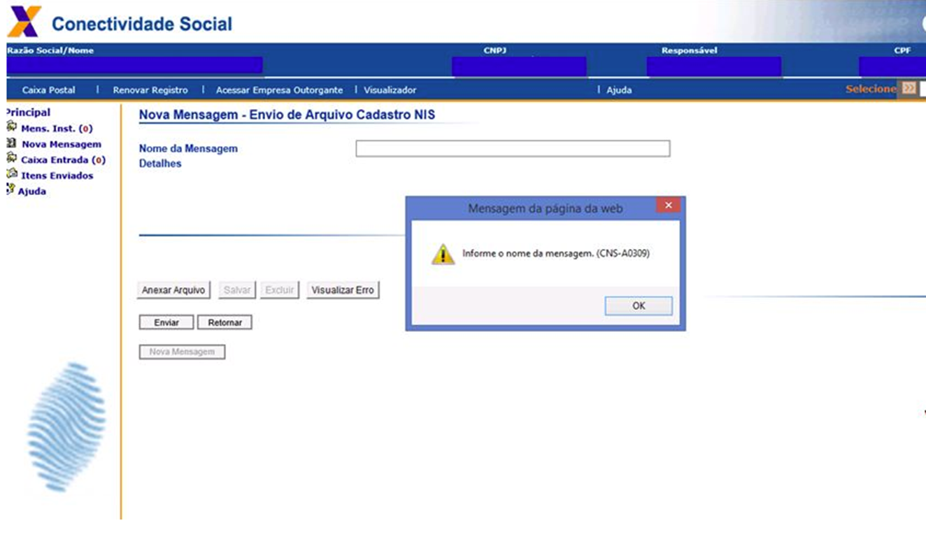Open Itens Enviados in sidebar
Image resolution: width=926 pixels, height=560 pixels.
coord(57,175)
